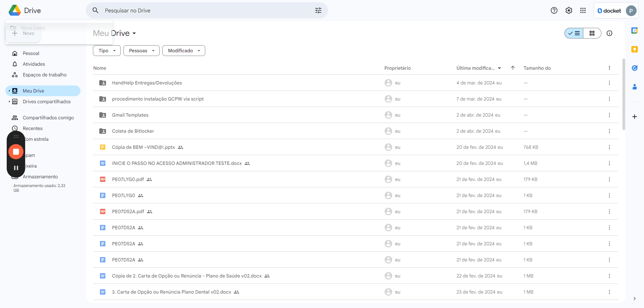Select Cópia de BEM –VIND@!.pptx file
The height and width of the screenshot is (308, 644).
click(x=356, y=147)
